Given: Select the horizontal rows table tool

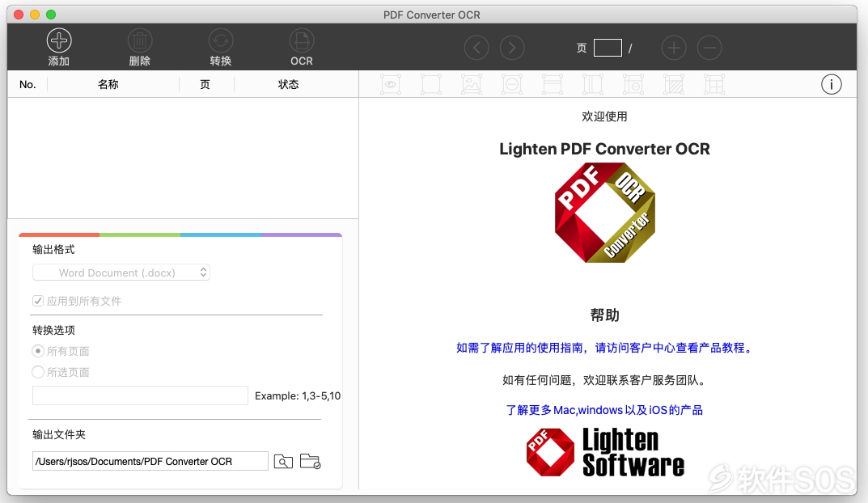Looking at the screenshot, I should coord(553,85).
